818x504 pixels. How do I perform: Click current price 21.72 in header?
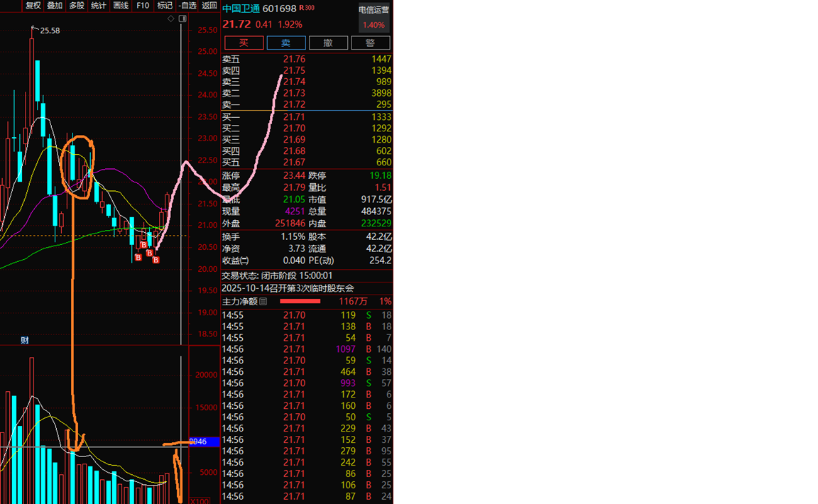[236, 25]
